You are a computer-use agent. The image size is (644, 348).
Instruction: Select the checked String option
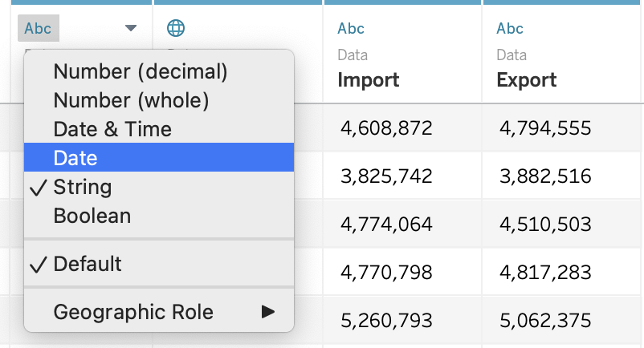point(82,187)
